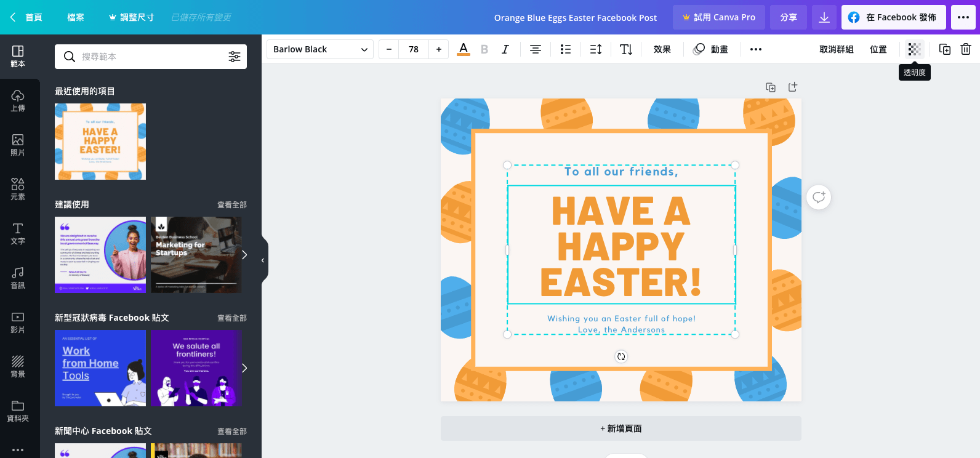Viewport: 980px width, 458px height.
Task: View all 新型冠狀病毒 Facebook 貼文 templates
Action: pyautogui.click(x=232, y=318)
